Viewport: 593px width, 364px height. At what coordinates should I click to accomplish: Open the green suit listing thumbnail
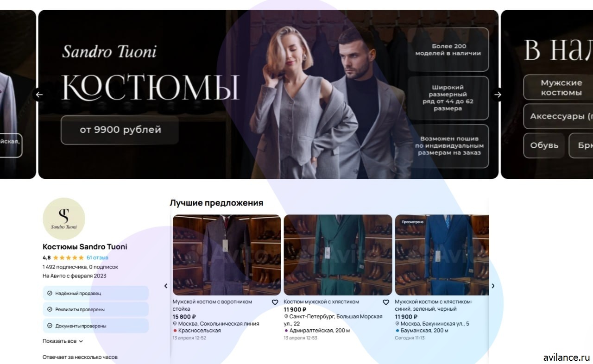click(338, 255)
